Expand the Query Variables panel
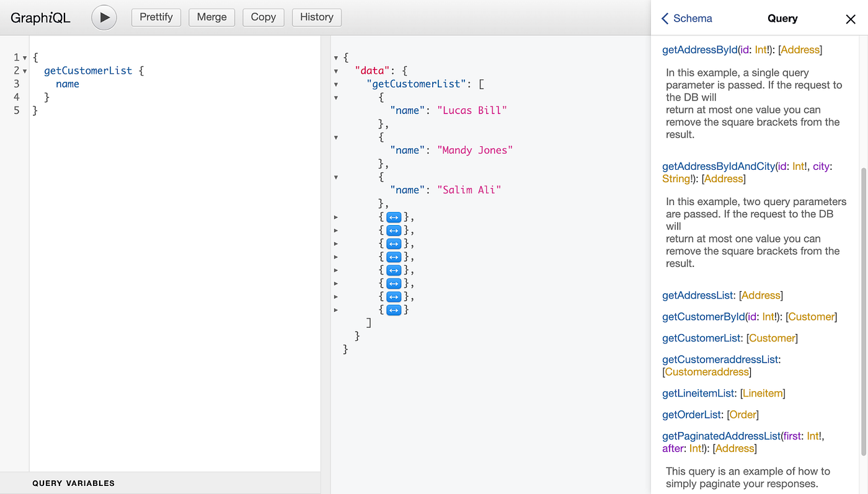Screen dimensions: 868x494 click(73, 483)
